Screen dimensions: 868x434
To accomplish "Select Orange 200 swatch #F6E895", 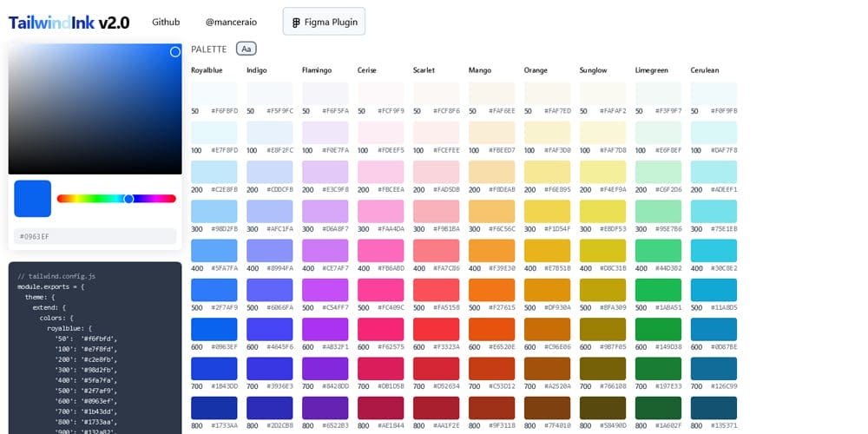I will 548,172.
